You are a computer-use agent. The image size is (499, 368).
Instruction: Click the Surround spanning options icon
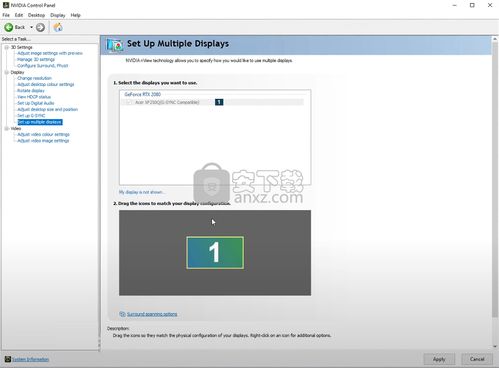122,314
